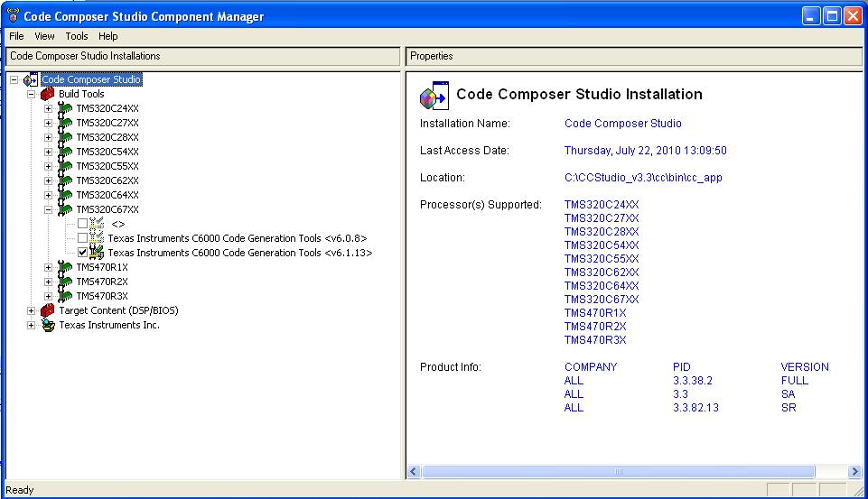
Task: Click the TMS320C24XX chip icon in tree
Action: (65, 108)
